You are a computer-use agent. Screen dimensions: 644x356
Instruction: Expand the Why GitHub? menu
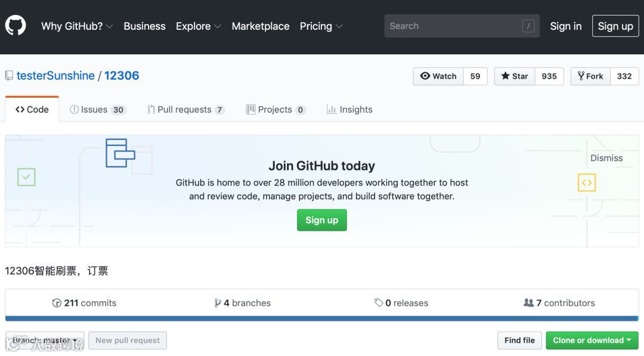(x=77, y=26)
